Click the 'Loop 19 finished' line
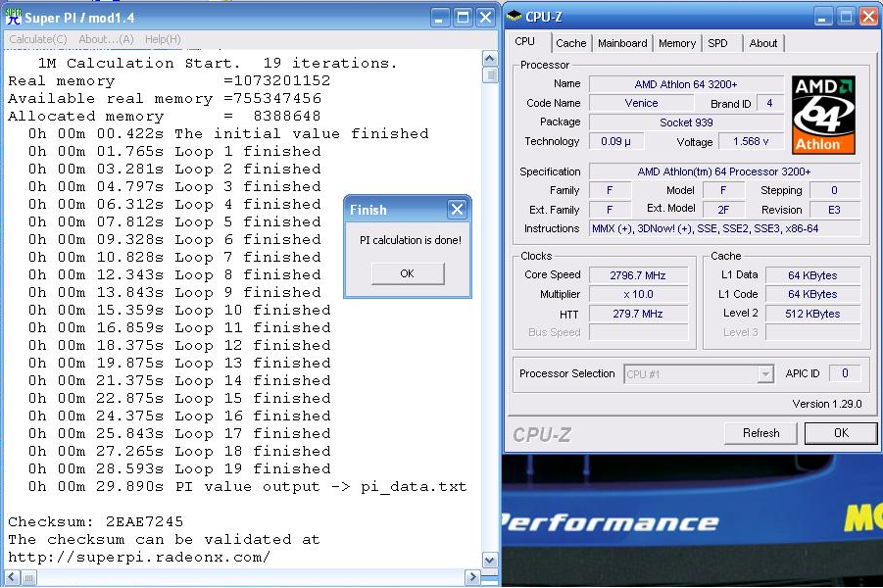Screen dimensions: 883x588 pos(179,469)
